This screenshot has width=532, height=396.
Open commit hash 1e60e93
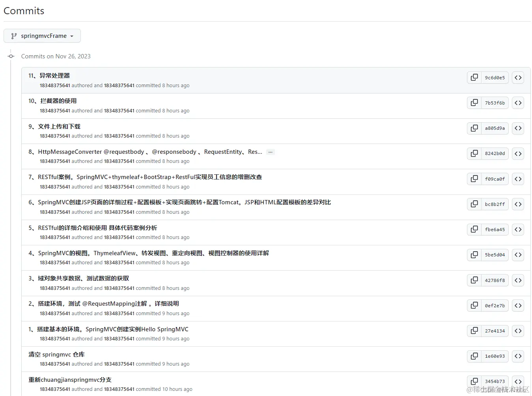tap(495, 356)
